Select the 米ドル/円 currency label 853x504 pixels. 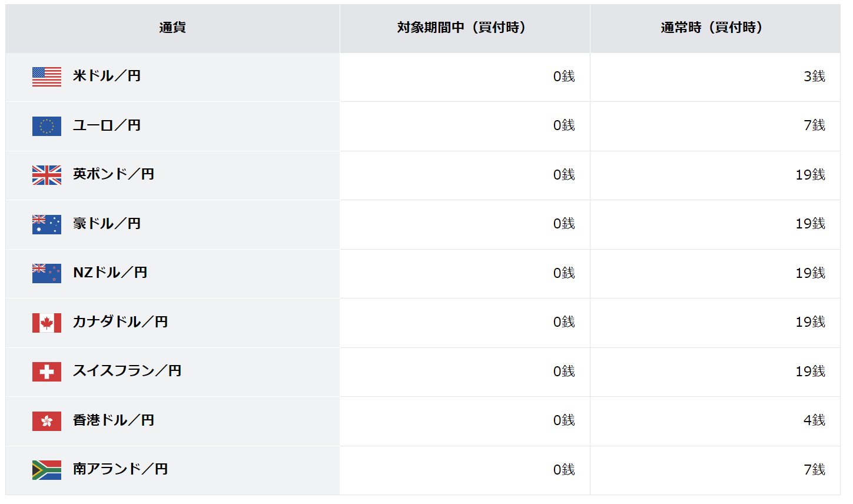pyautogui.click(x=107, y=76)
